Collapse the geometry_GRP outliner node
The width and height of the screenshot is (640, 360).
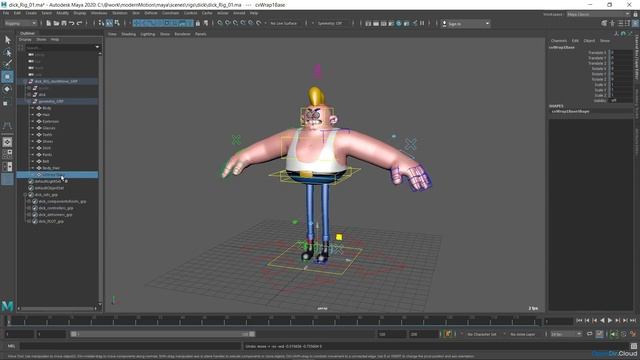pos(29,101)
